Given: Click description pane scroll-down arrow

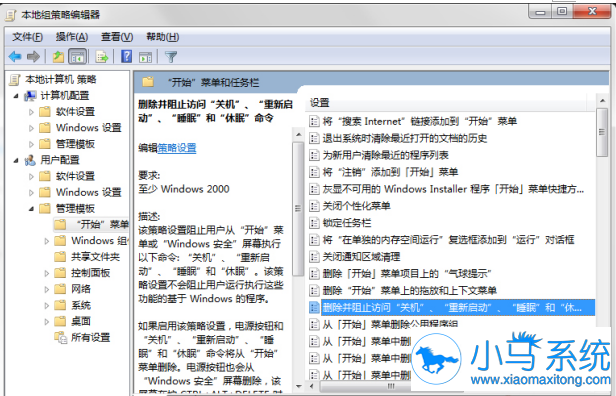Looking at the screenshot, I should click(298, 387).
